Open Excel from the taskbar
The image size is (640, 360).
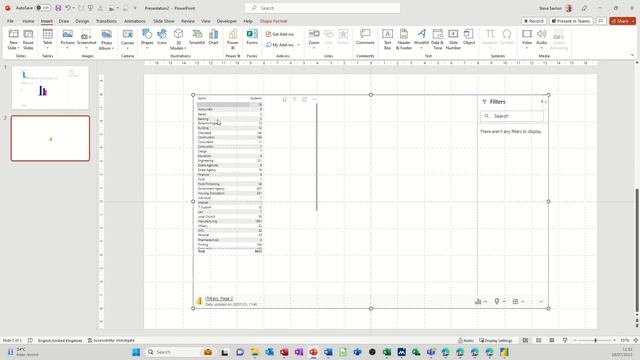click(387, 352)
